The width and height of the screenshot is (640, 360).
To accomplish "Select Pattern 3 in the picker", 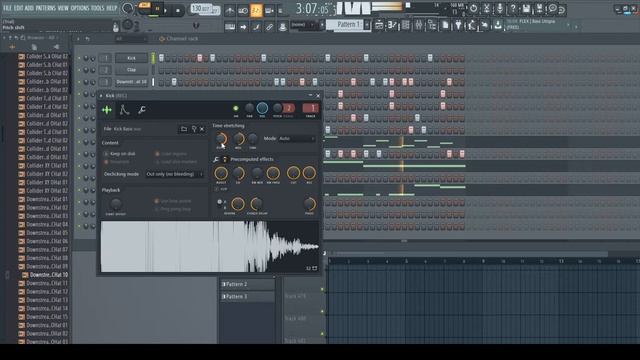I will (x=247, y=296).
